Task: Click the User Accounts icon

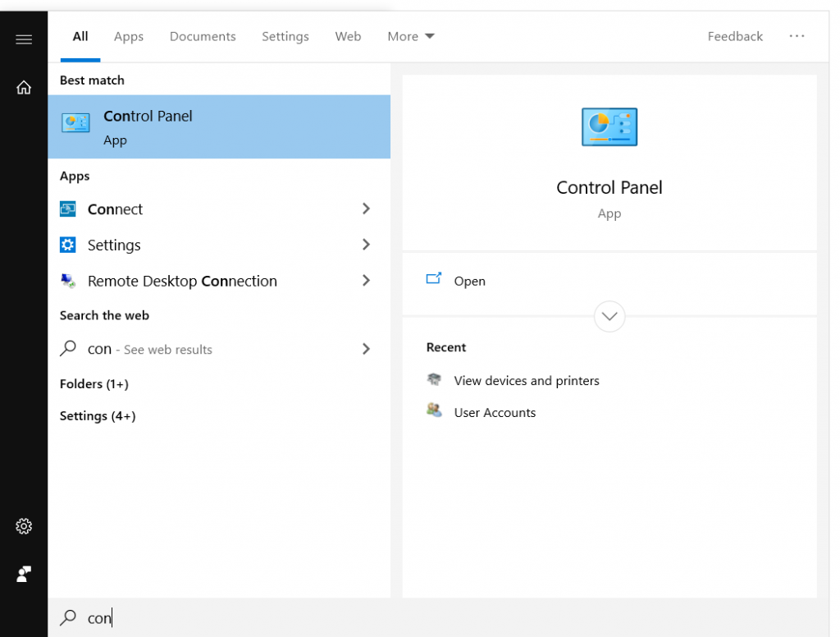Action: (x=434, y=410)
